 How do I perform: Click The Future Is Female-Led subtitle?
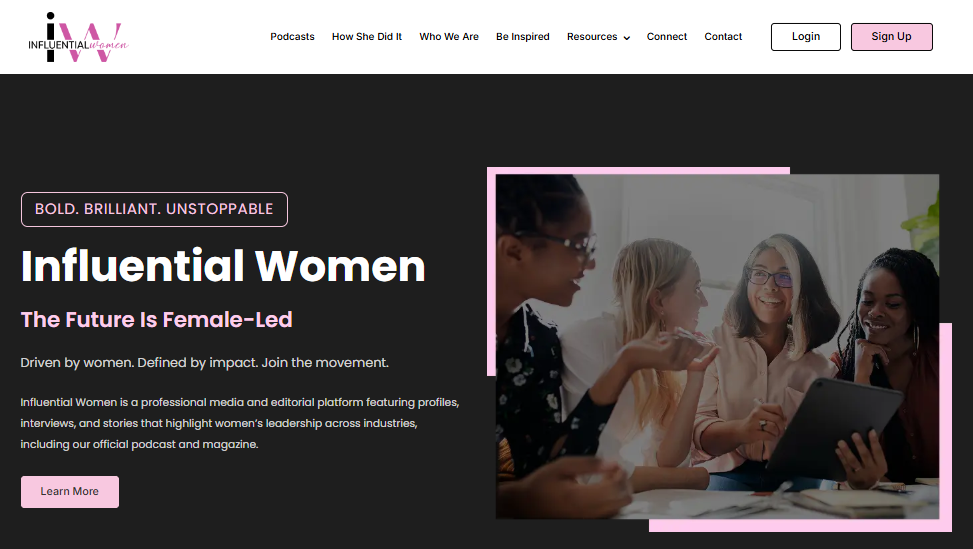[x=156, y=319]
